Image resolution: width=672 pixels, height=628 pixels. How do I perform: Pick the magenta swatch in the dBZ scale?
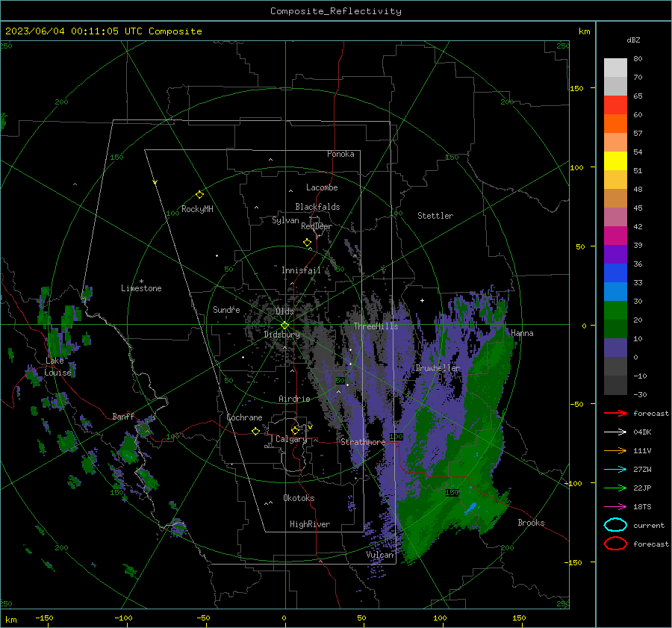(x=615, y=236)
